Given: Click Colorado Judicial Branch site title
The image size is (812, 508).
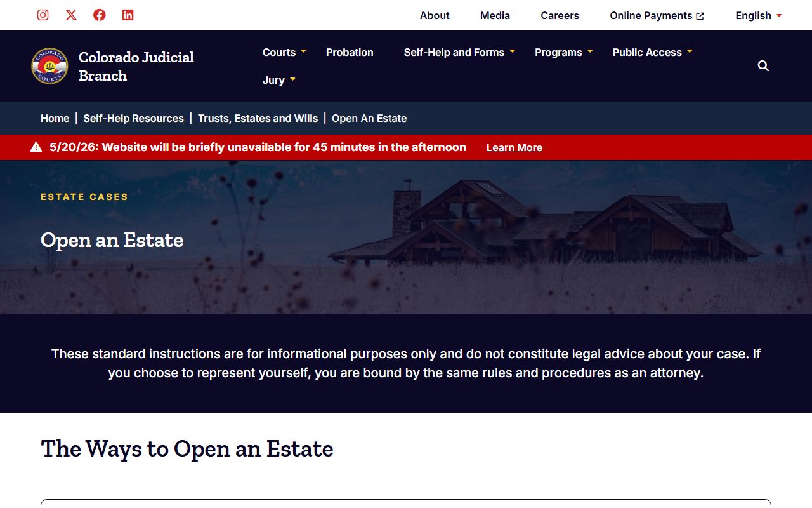Looking at the screenshot, I should (136, 66).
